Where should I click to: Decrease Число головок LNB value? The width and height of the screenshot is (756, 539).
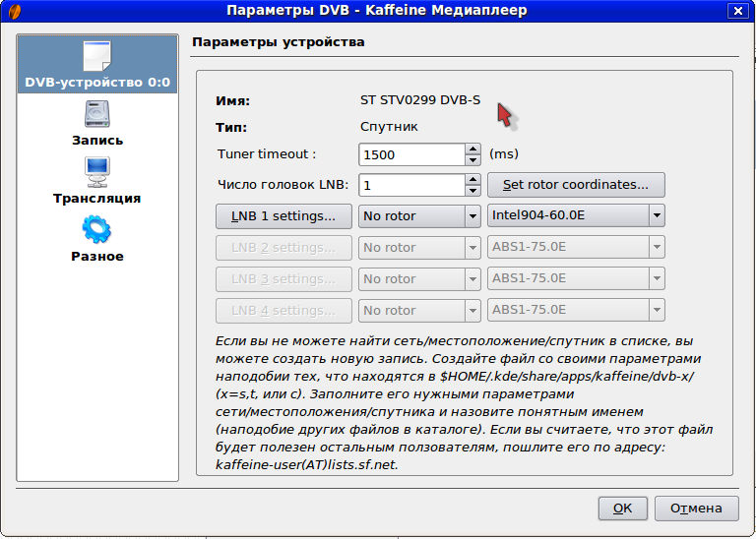pyautogui.click(x=472, y=191)
